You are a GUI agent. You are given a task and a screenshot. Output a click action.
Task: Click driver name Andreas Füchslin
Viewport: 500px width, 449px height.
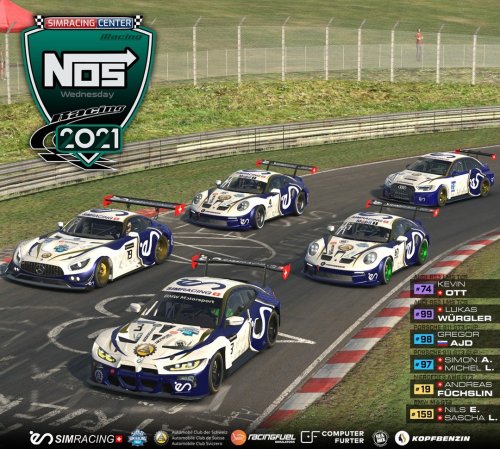coord(465,389)
